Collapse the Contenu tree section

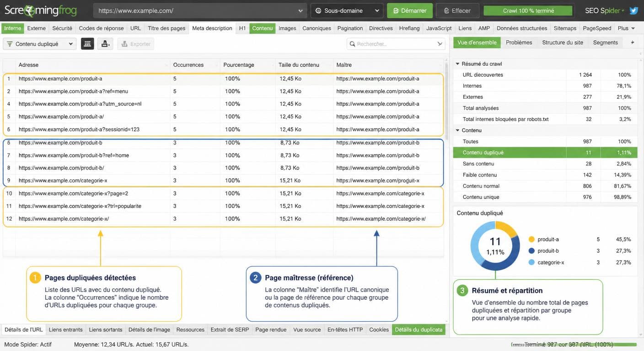(457, 131)
